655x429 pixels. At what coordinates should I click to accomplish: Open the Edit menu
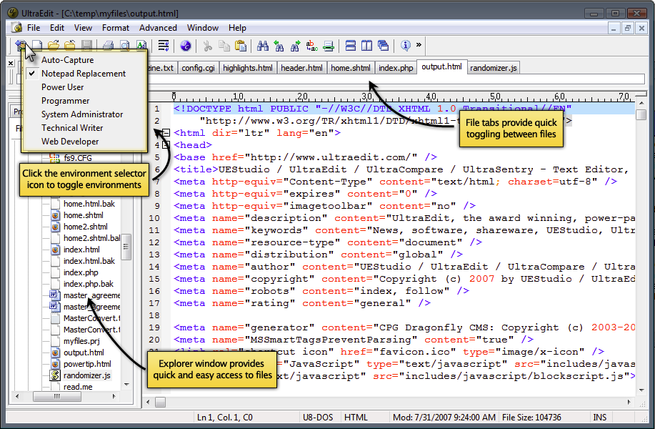click(x=57, y=28)
